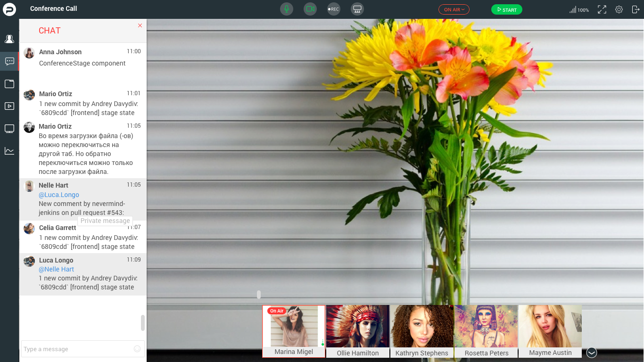Viewport: 644px width, 362px height.
Task: Open the files folder sidebar icon
Action: (9, 84)
